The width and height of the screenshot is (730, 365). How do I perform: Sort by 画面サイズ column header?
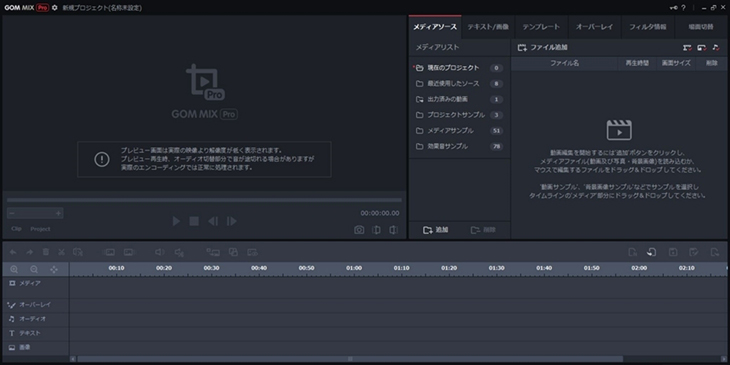pyautogui.click(x=676, y=63)
